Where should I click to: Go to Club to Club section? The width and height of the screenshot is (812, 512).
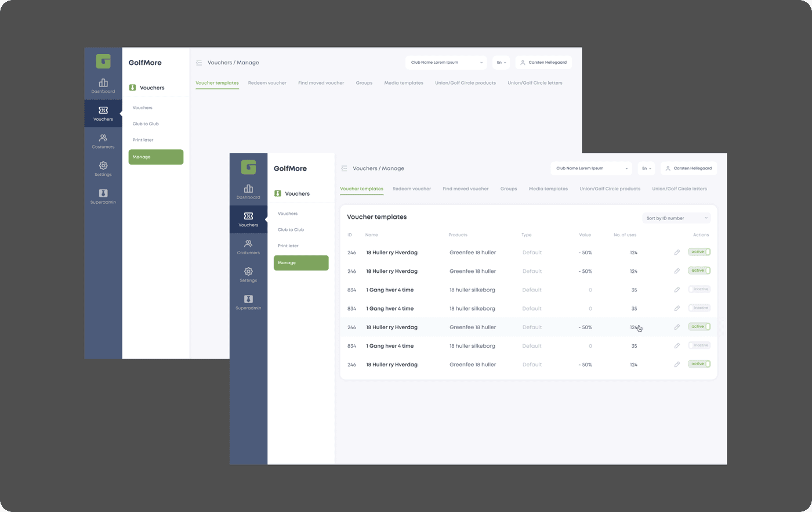pos(291,229)
